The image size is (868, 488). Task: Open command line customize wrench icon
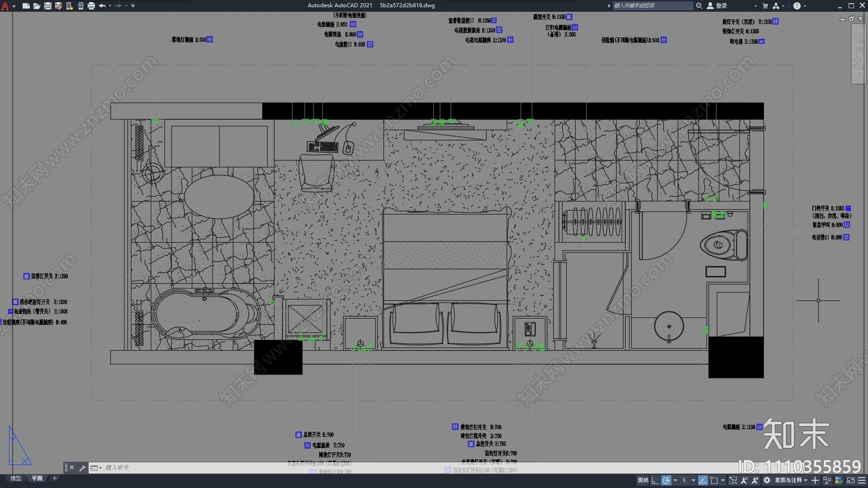[x=82, y=467]
